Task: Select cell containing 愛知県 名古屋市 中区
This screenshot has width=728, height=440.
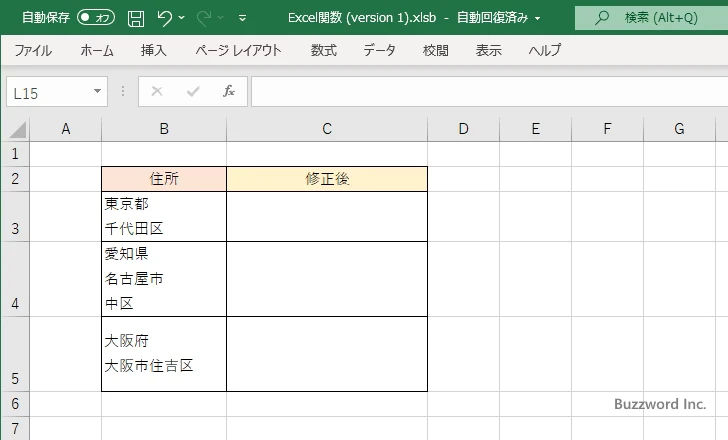Action: tap(164, 279)
